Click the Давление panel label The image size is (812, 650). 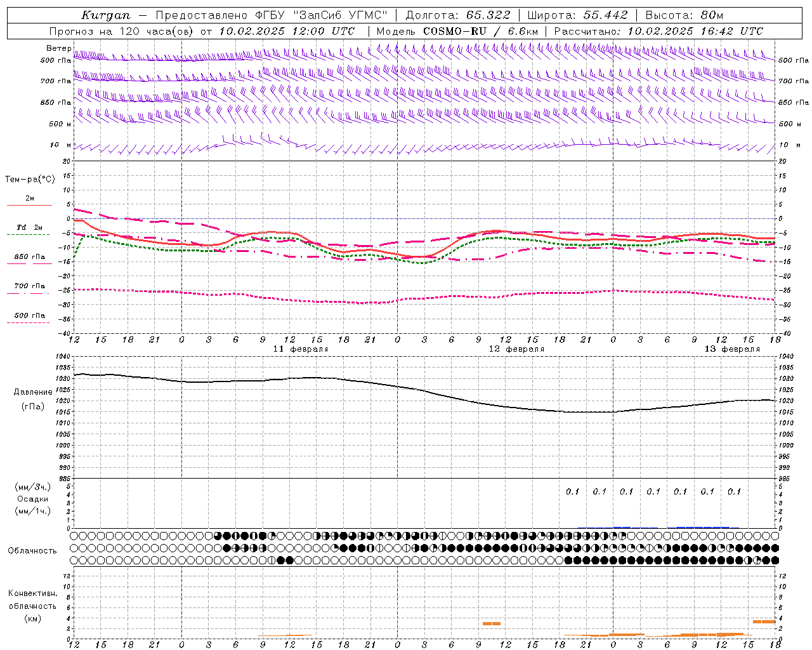[x=33, y=392]
